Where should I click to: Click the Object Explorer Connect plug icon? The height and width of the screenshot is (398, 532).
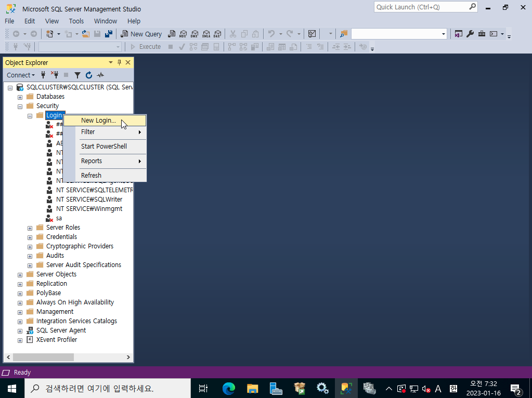pos(43,75)
